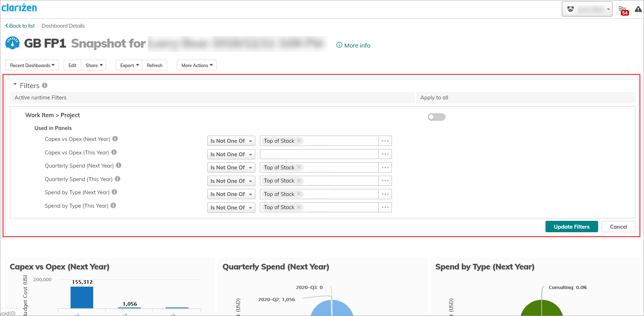Click the user avatar icon in the header
The width and height of the screenshot is (644, 316).
coord(570,9)
